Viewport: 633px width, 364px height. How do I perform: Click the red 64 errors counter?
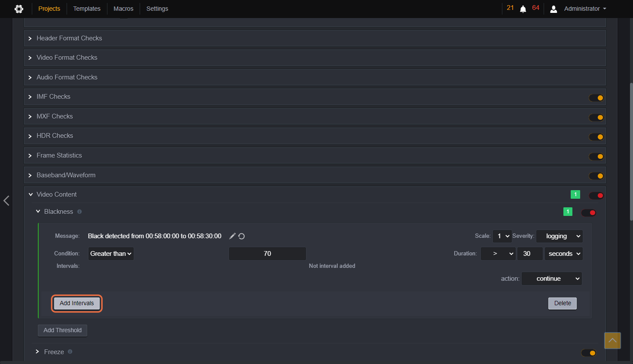coord(535,8)
